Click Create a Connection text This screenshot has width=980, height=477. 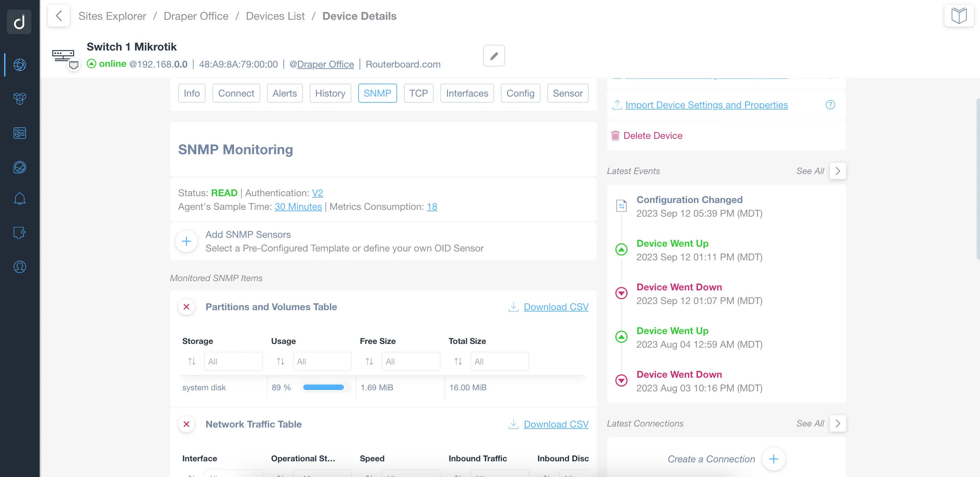pos(711,459)
